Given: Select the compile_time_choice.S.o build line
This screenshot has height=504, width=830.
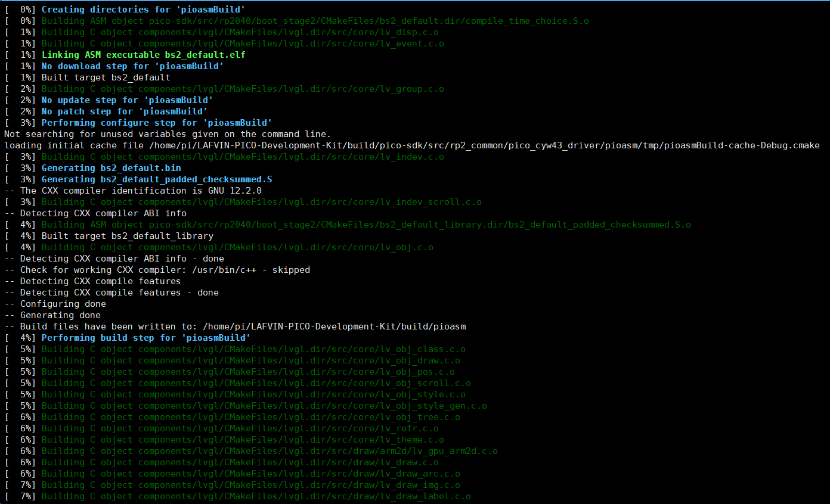Looking at the screenshot, I should click(296, 21).
